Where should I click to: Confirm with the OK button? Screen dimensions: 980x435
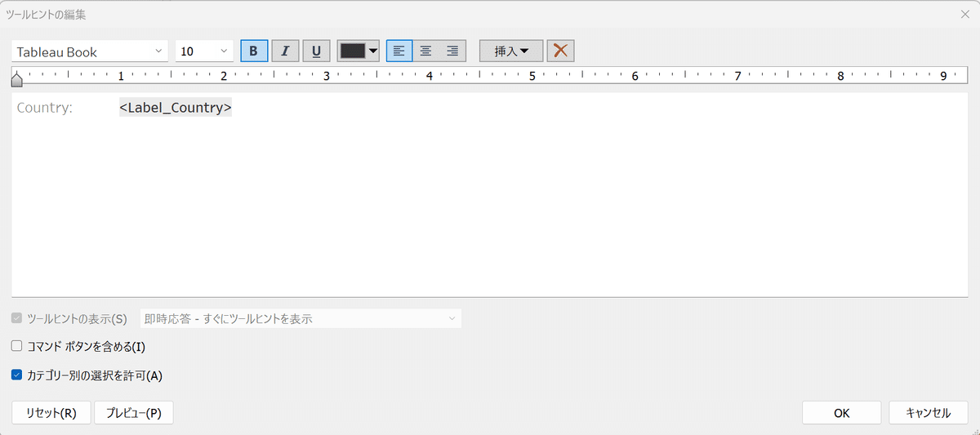click(842, 413)
